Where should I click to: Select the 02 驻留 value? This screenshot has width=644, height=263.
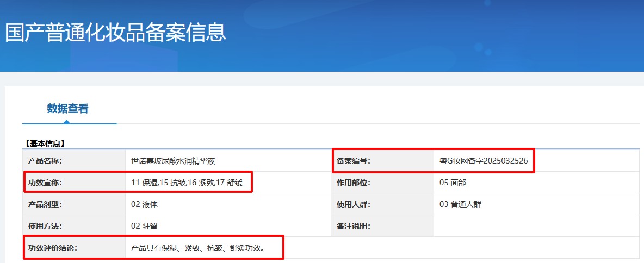click(x=144, y=226)
